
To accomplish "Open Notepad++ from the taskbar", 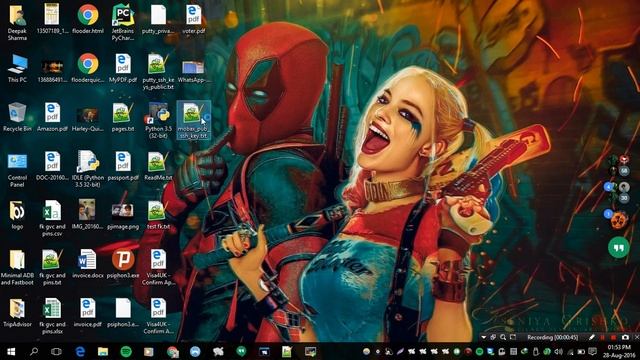I will 287,351.
